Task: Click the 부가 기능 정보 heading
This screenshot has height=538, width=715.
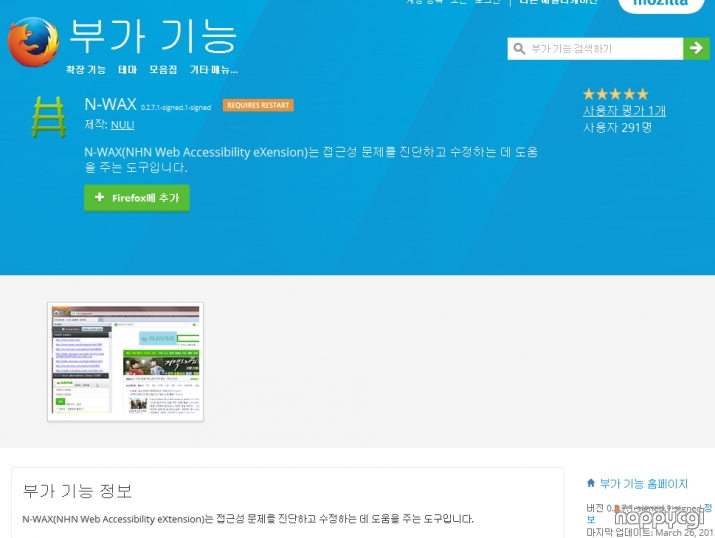Action: [77, 491]
